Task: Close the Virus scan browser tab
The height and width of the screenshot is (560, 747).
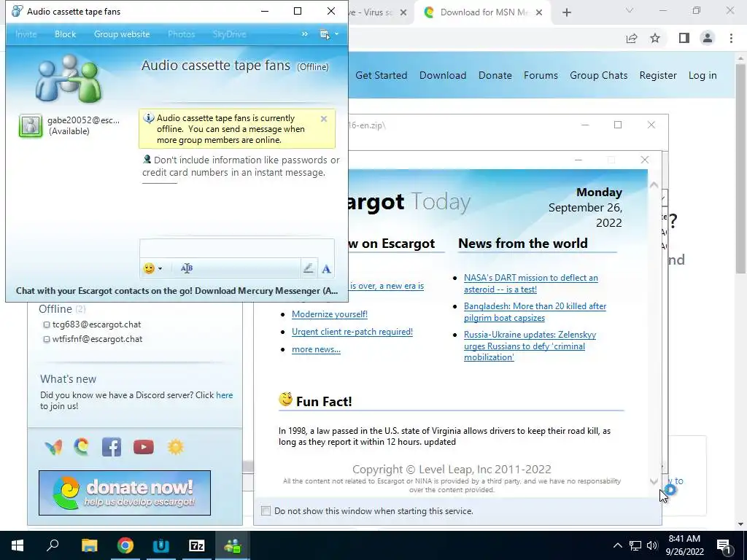Action: tap(403, 12)
